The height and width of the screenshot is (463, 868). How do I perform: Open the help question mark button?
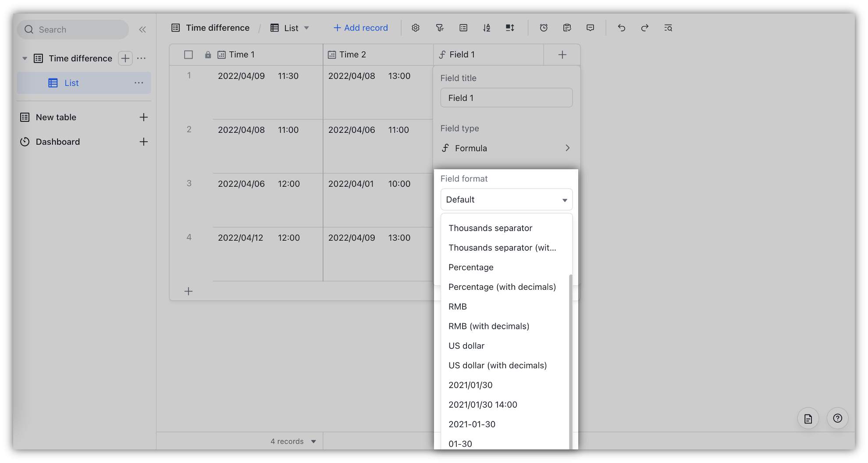coord(837,418)
